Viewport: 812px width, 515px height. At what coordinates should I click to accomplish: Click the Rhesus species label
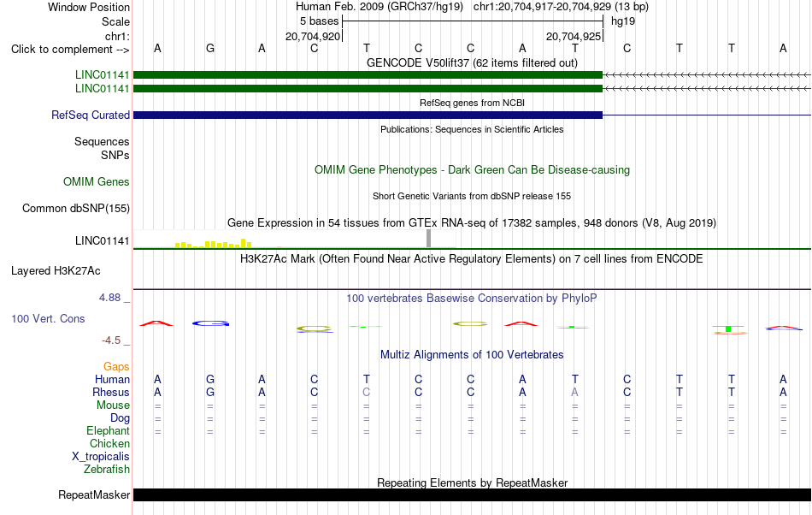tap(111, 392)
